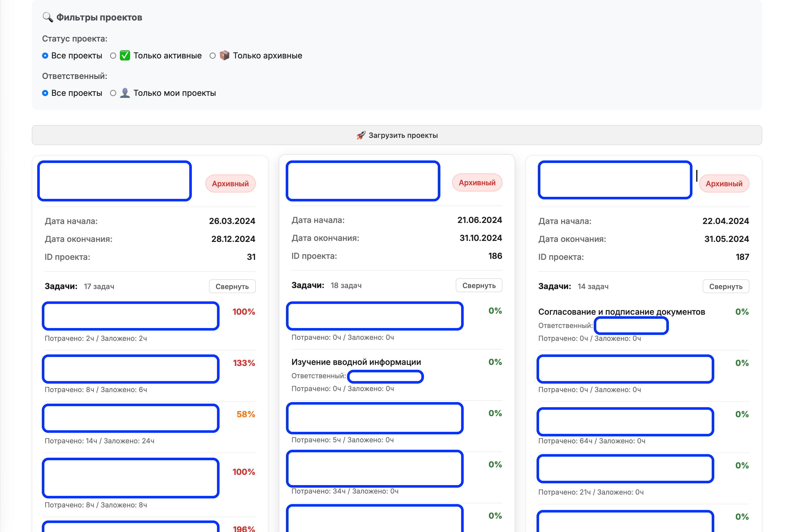Open the task "Изучение вводной информации"

(x=356, y=362)
